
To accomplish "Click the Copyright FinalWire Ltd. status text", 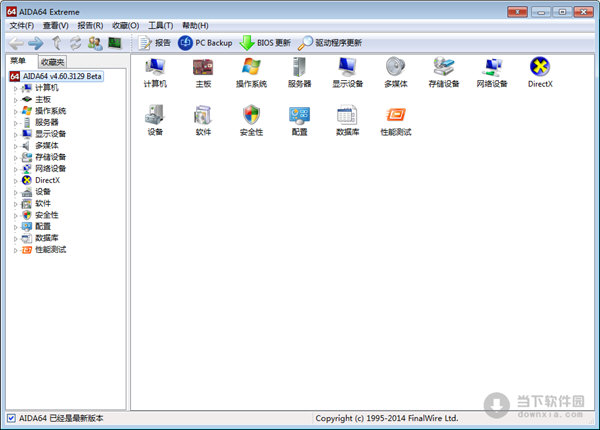I will coord(386,418).
